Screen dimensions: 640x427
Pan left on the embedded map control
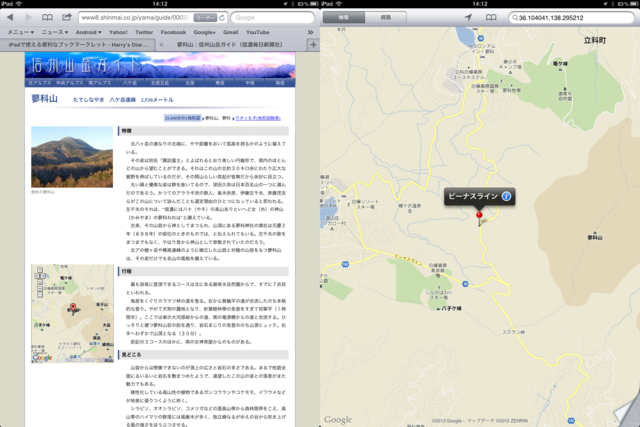(37, 276)
